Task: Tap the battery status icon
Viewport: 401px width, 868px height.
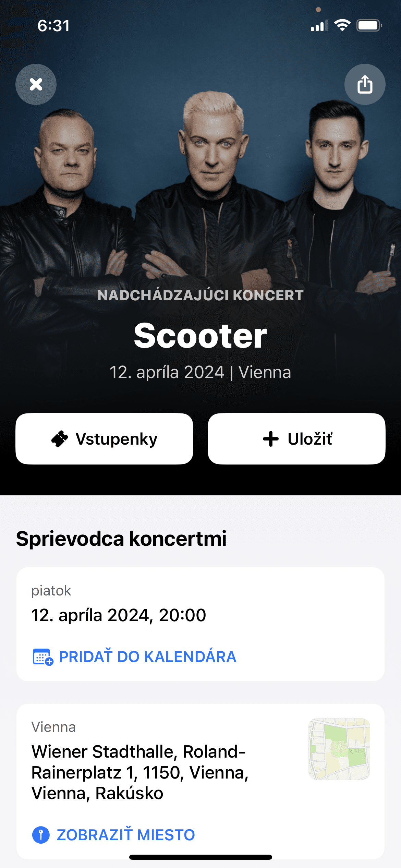Action: [369, 25]
